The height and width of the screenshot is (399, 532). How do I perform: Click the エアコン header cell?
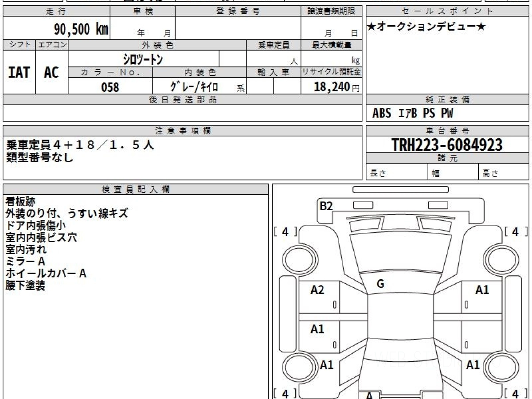52,45
